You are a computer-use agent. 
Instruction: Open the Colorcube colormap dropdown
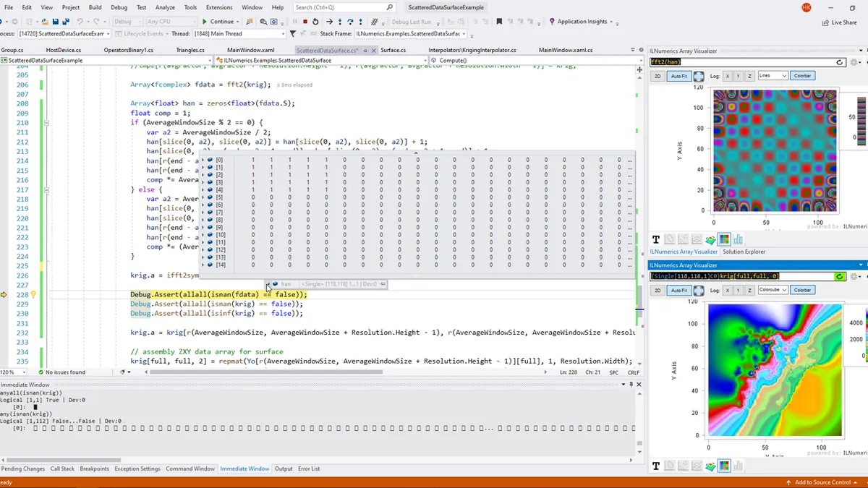tap(773, 290)
